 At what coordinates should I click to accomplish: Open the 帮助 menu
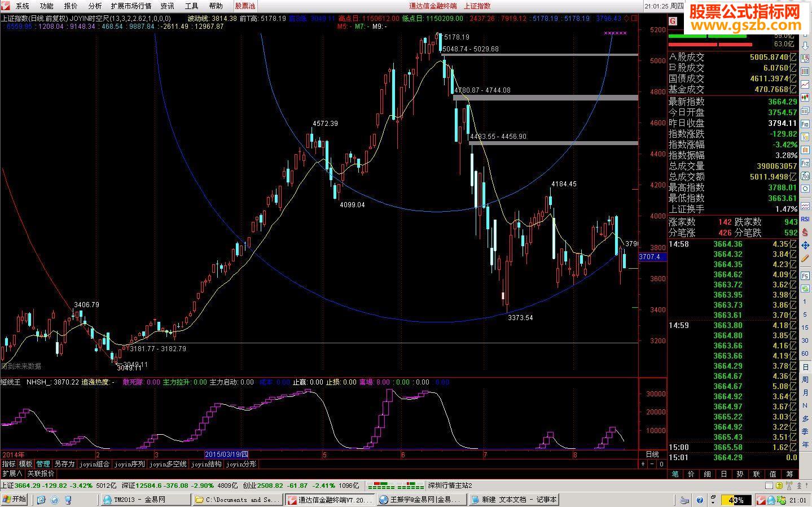(216, 6)
